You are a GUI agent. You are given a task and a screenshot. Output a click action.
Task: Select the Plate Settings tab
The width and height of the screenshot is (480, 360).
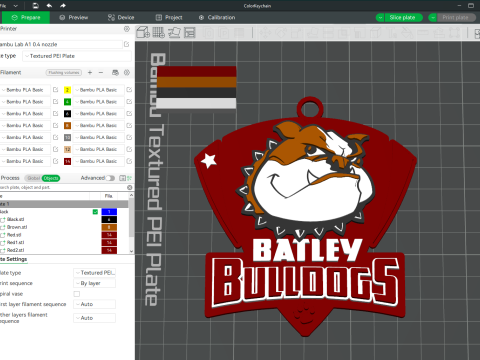[14, 259]
